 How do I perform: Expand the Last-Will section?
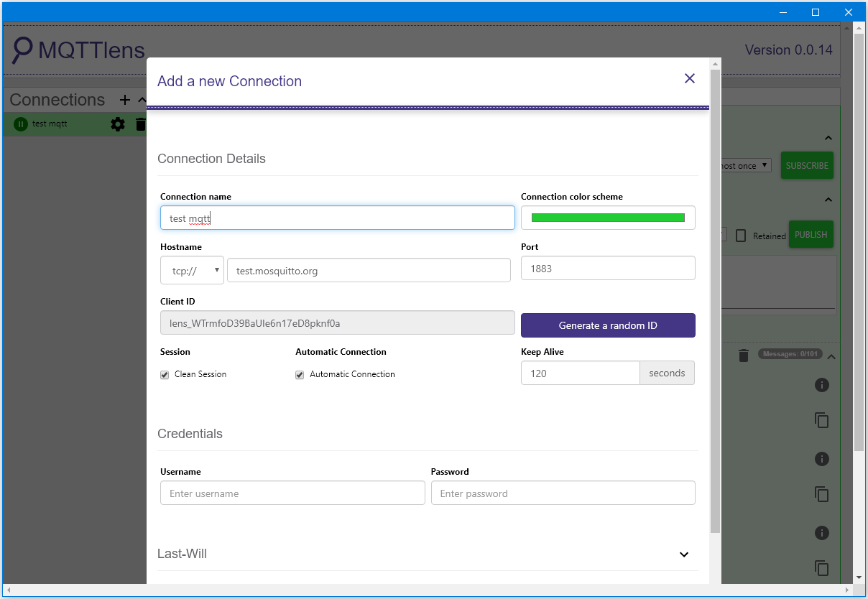point(684,554)
